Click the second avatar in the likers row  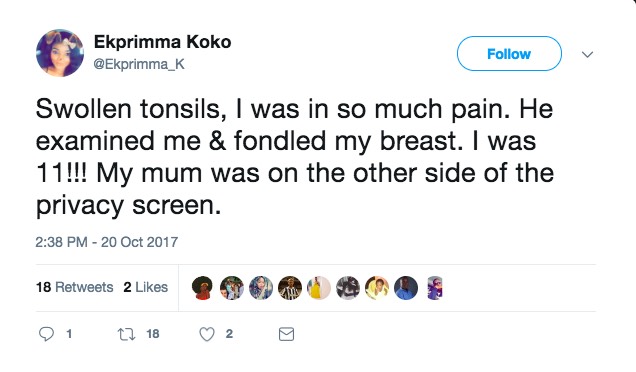point(232,288)
